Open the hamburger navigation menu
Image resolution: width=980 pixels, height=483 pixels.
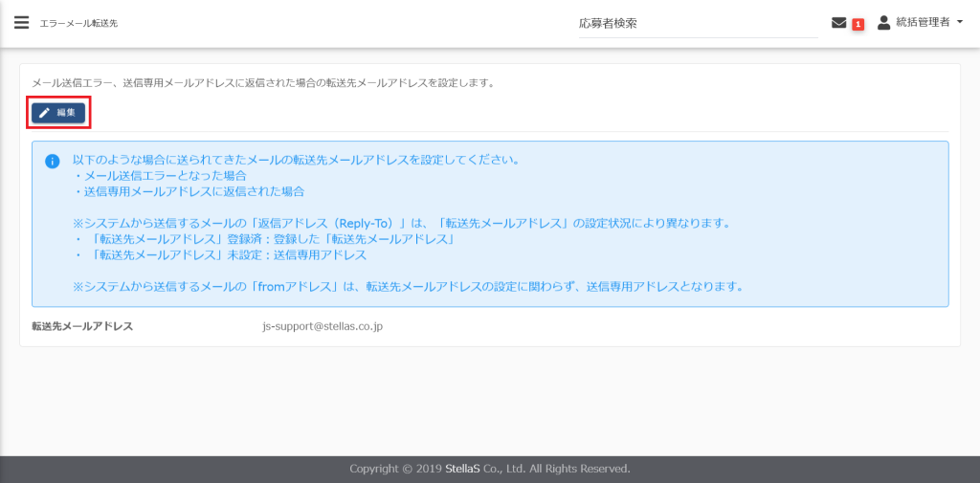21,23
